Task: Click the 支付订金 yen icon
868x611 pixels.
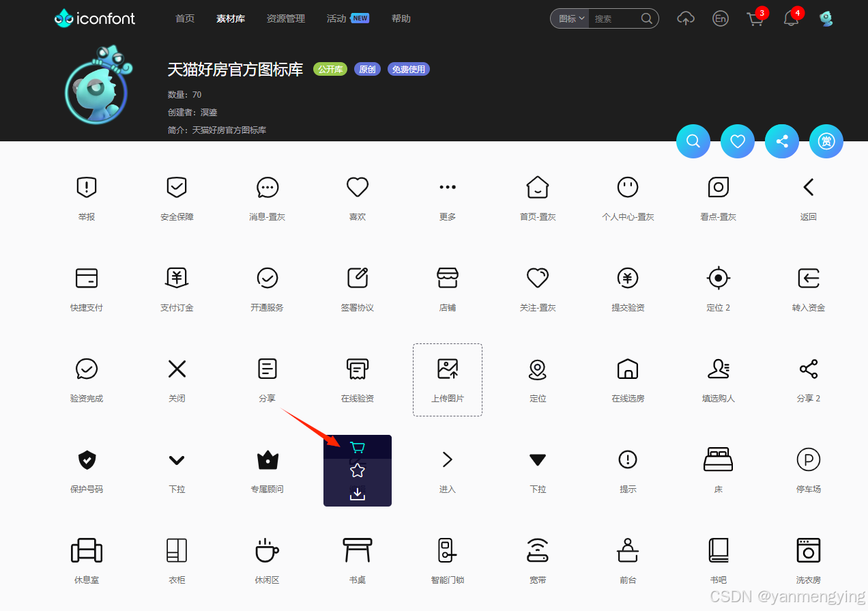Action: (x=177, y=277)
